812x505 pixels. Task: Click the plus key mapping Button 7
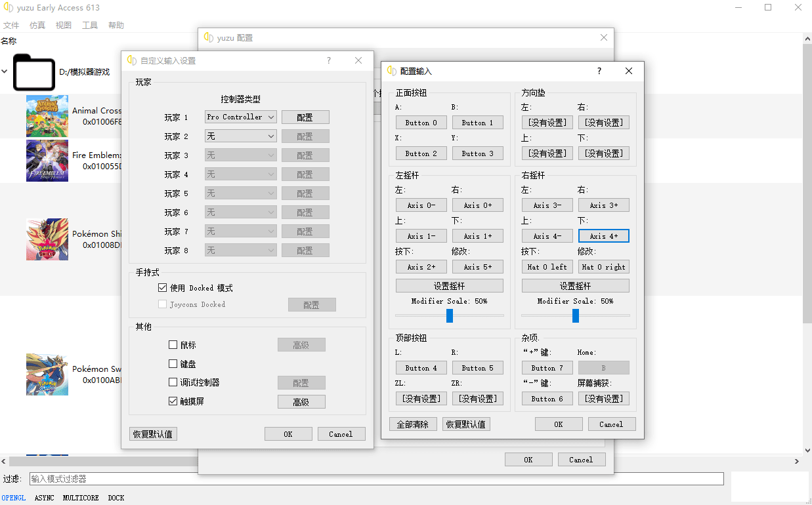(547, 368)
